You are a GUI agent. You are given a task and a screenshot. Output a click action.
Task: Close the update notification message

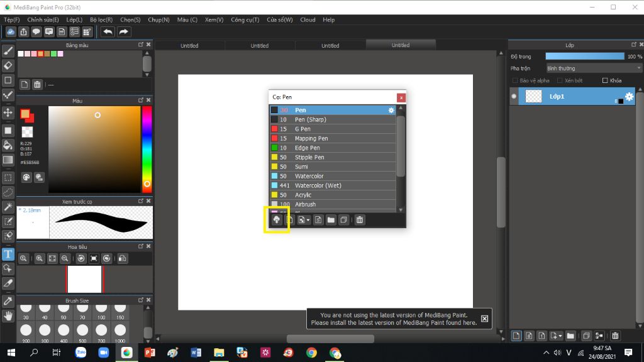(485, 319)
